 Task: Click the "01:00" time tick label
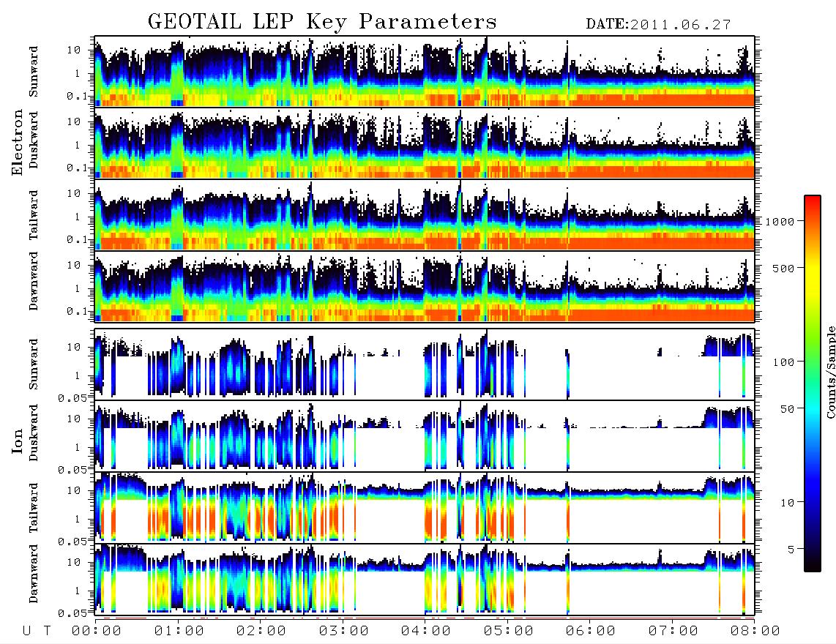pos(179,631)
